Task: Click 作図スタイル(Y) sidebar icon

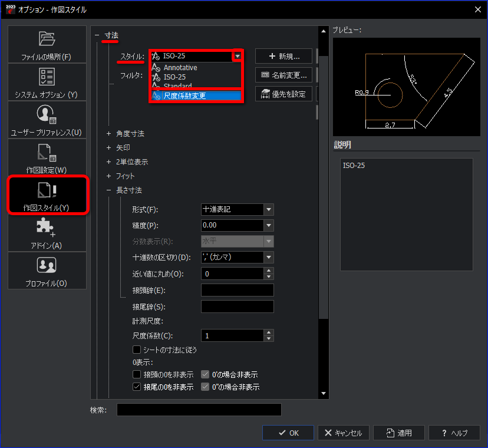Action: (x=47, y=190)
